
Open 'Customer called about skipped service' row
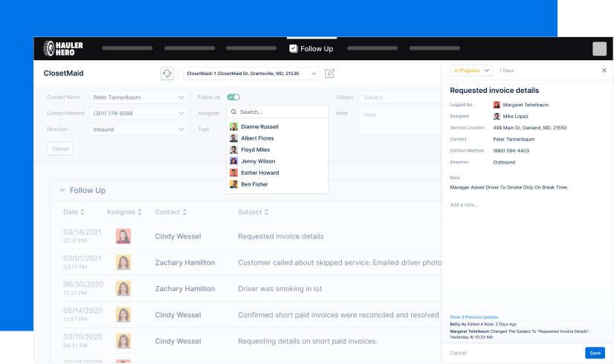(251, 262)
